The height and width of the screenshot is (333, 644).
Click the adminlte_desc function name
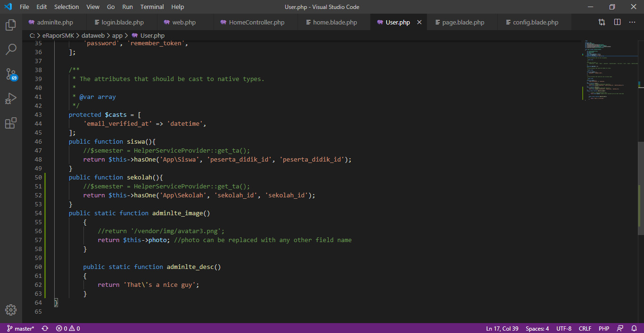click(x=190, y=267)
